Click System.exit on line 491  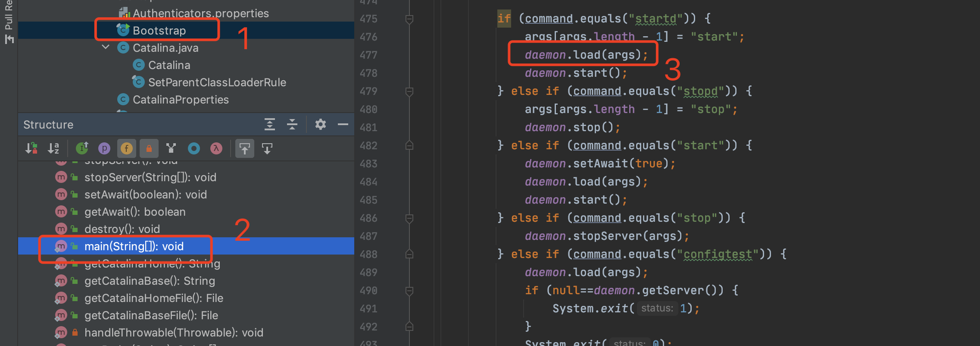(x=590, y=308)
